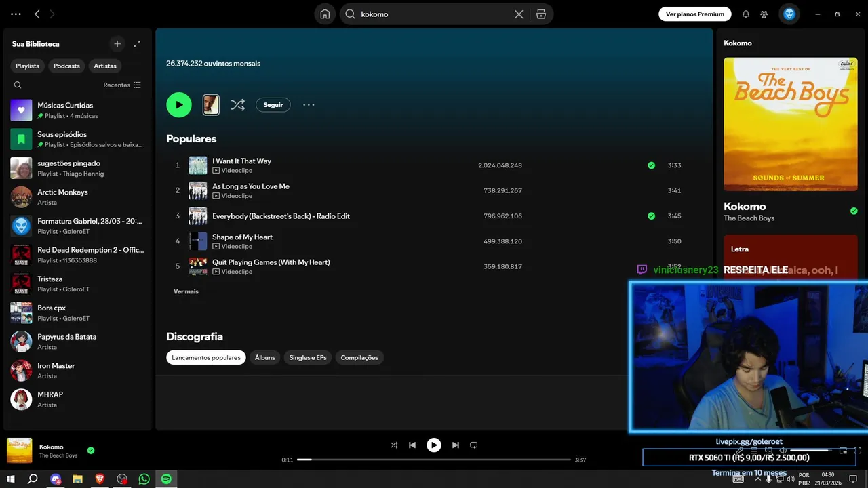Open Bora cpx playlist

pyautogui.click(x=77, y=312)
